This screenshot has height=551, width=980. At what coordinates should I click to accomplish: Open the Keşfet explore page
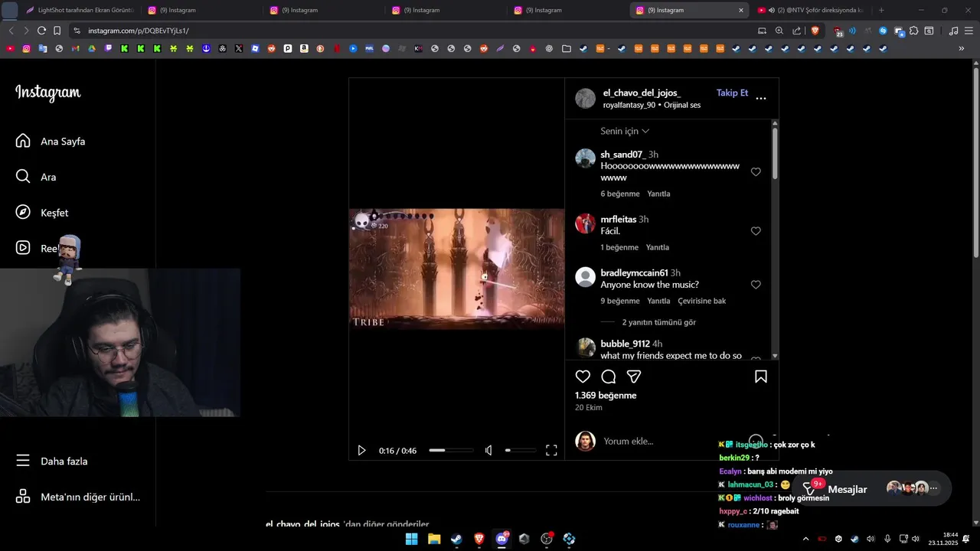(x=54, y=213)
